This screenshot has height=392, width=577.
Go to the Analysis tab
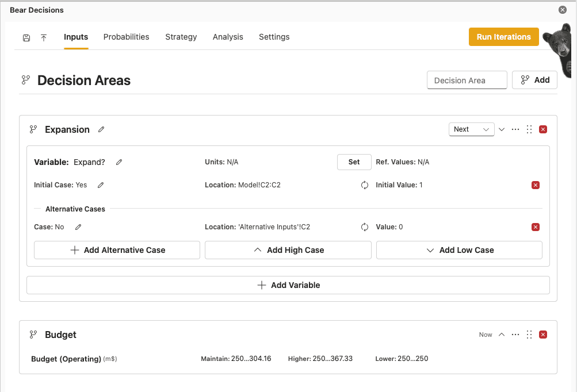point(228,37)
